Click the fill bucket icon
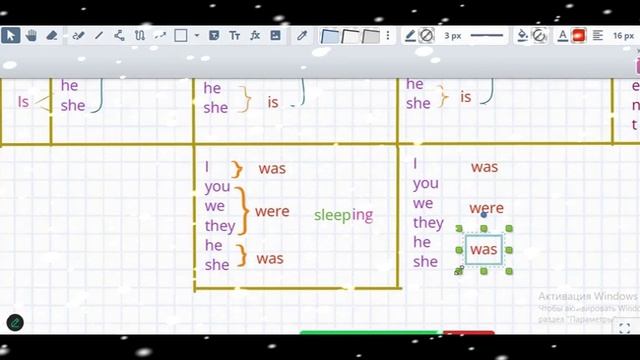 pos(522,36)
